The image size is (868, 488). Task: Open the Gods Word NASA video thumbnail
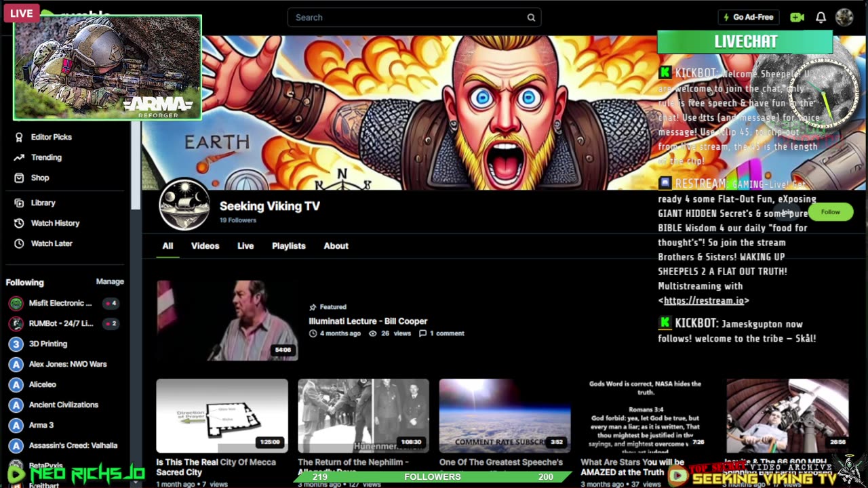646,415
